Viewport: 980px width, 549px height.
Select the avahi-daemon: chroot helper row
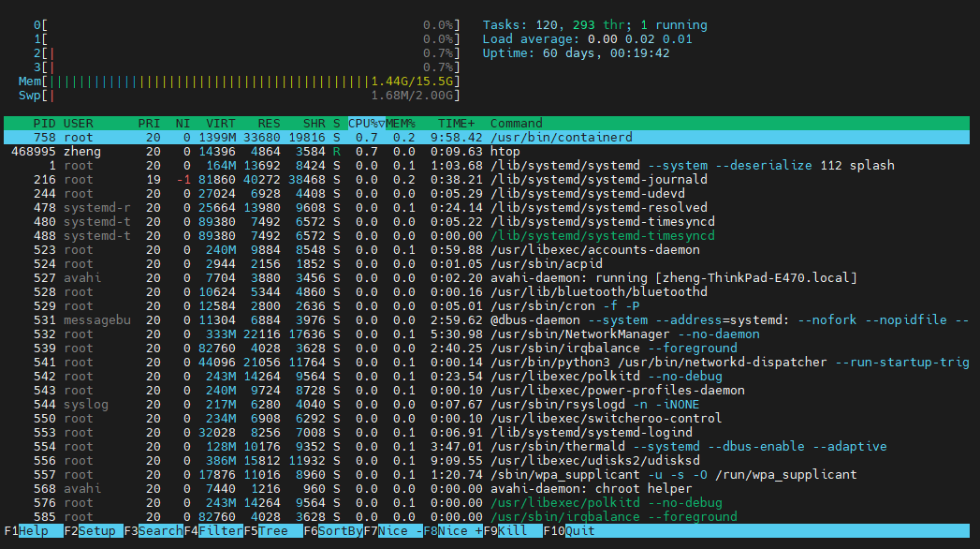tap(487, 489)
